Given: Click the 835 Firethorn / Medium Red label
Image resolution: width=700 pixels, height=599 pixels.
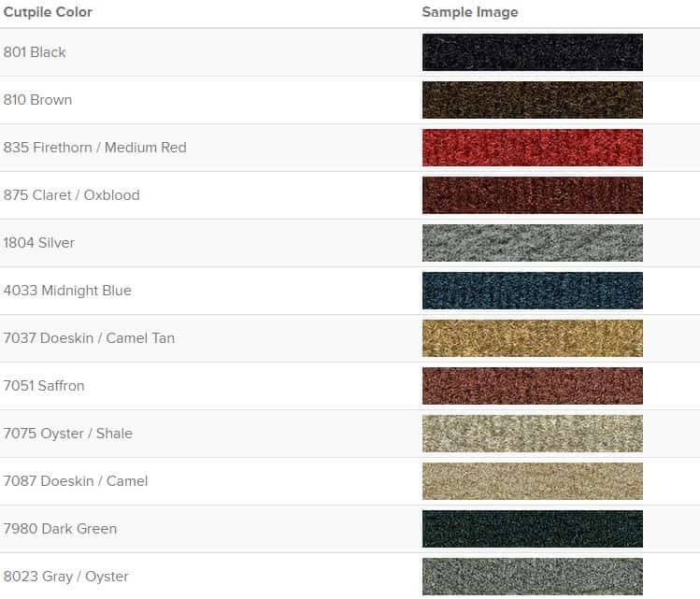Looking at the screenshot, I should [95, 148].
